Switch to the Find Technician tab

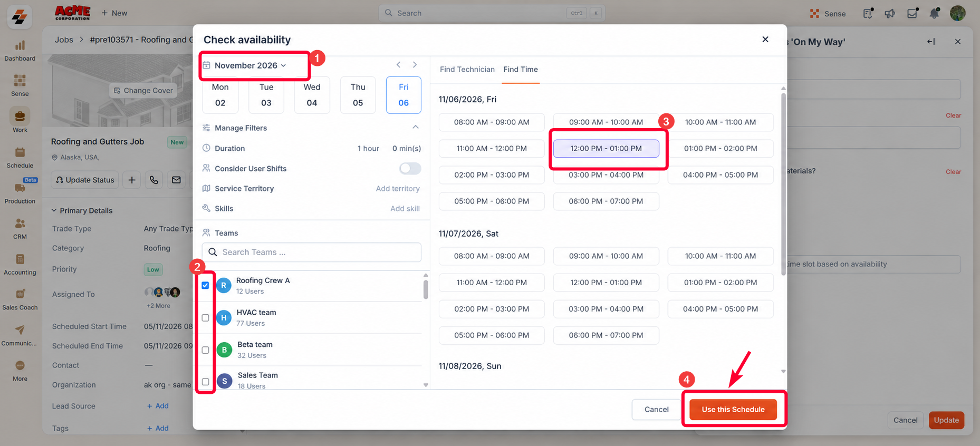click(467, 69)
